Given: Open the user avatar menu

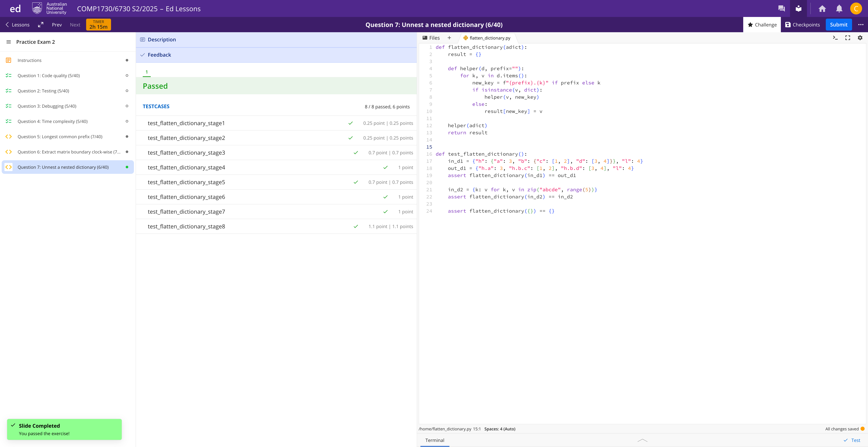Looking at the screenshot, I should coord(856,8).
